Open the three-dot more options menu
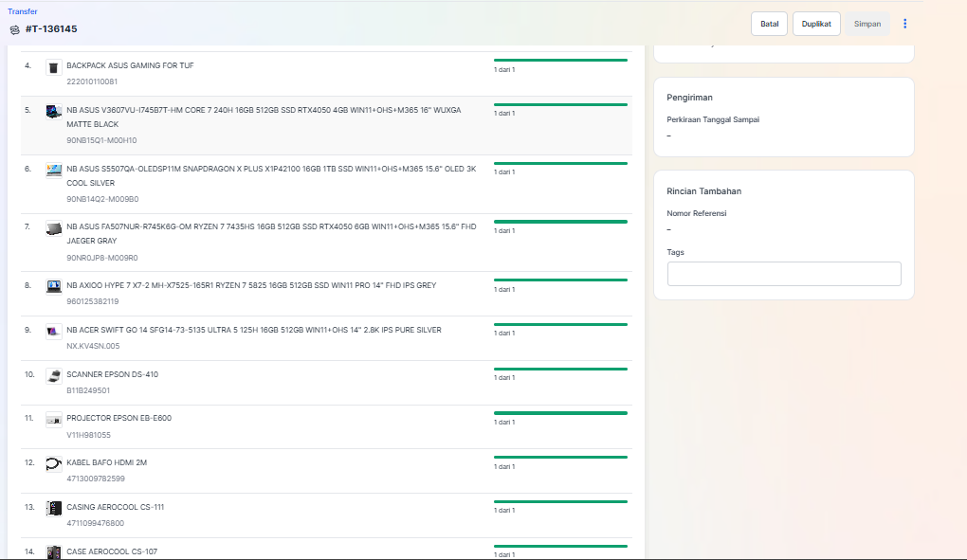 [x=904, y=24]
